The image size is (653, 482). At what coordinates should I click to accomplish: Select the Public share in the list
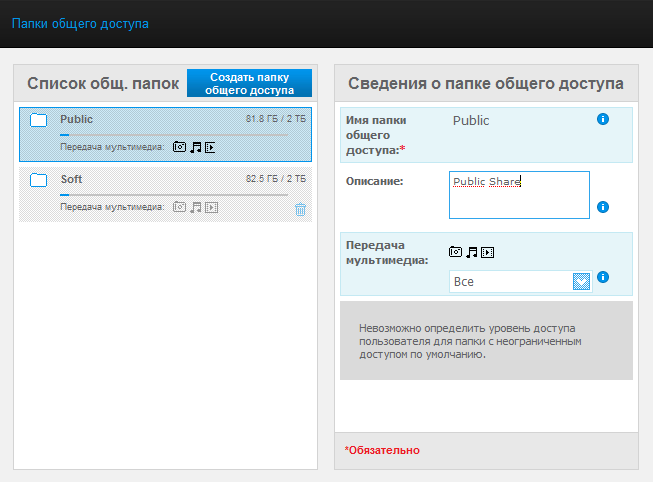click(165, 135)
